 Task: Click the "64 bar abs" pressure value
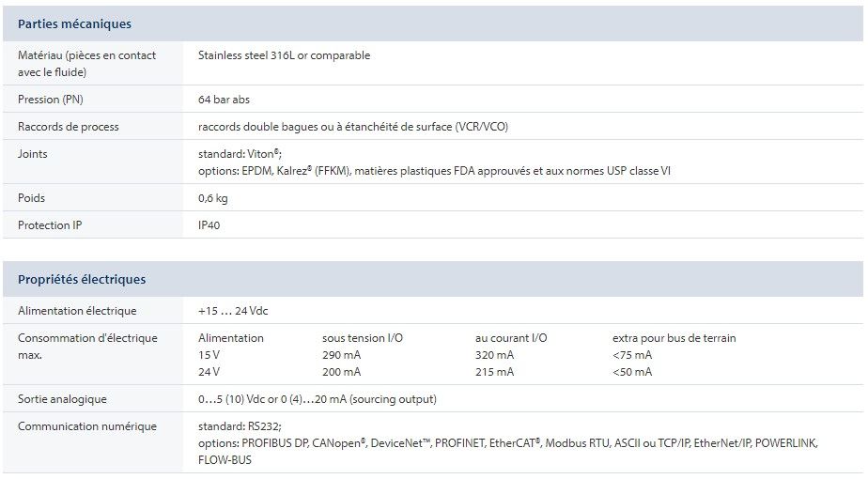tap(224, 100)
